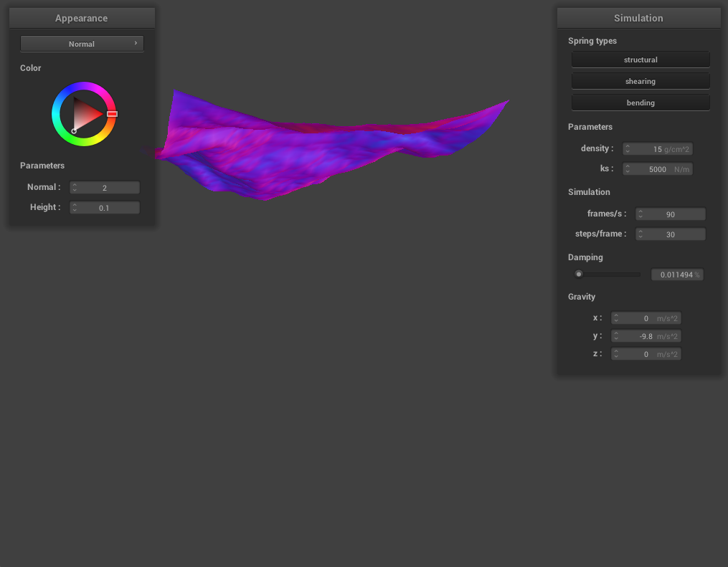Click the Normal parameter value field

105,188
